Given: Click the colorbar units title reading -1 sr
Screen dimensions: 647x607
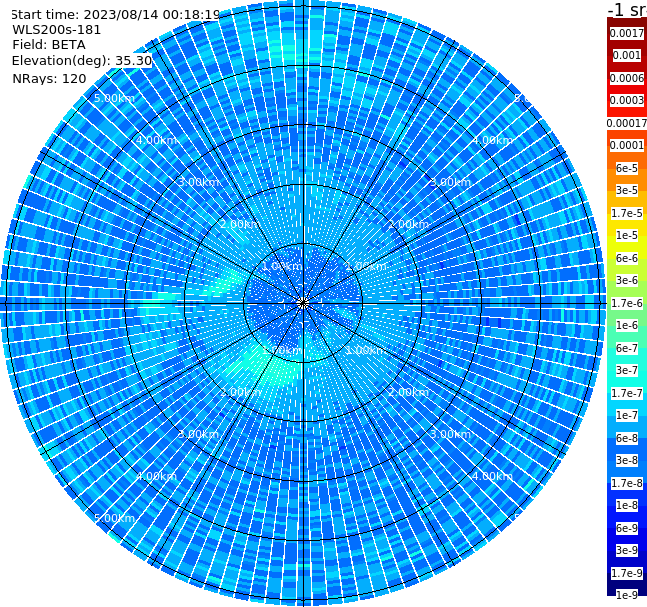Looking at the screenshot, I should click(x=627, y=9).
